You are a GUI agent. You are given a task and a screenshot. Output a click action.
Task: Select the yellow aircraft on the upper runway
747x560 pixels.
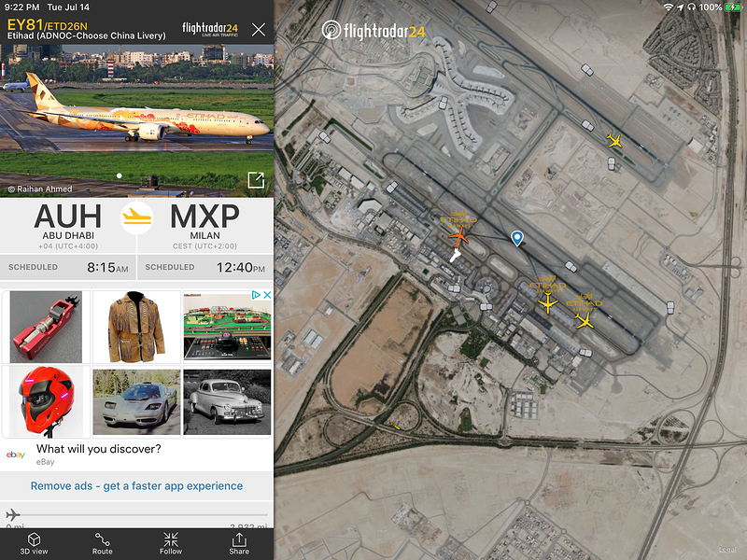(614, 141)
